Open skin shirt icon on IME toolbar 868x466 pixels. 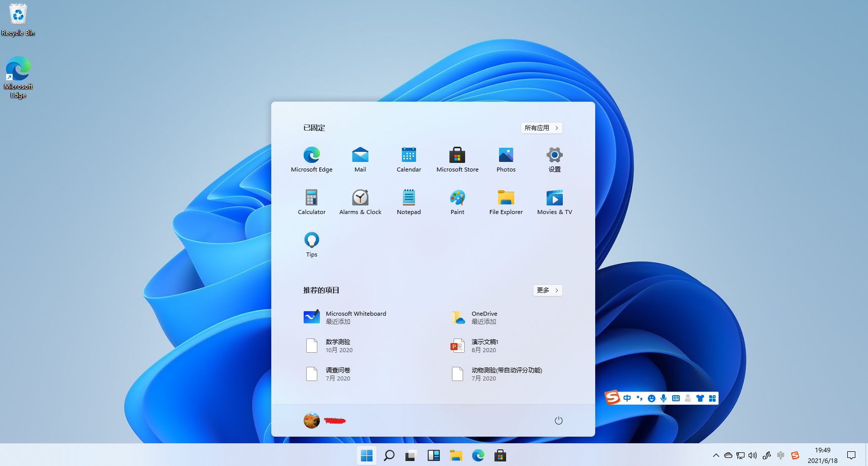pyautogui.click(x=700, y=398)
